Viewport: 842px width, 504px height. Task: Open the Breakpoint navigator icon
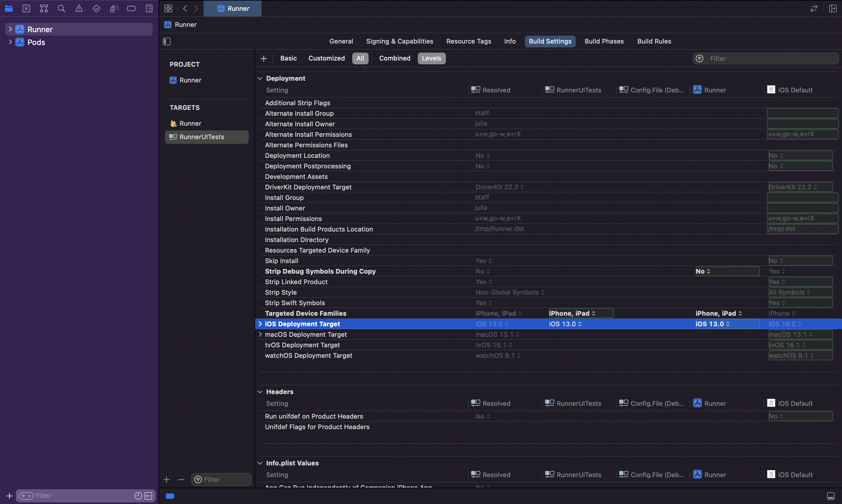click(x=131, y=8)
